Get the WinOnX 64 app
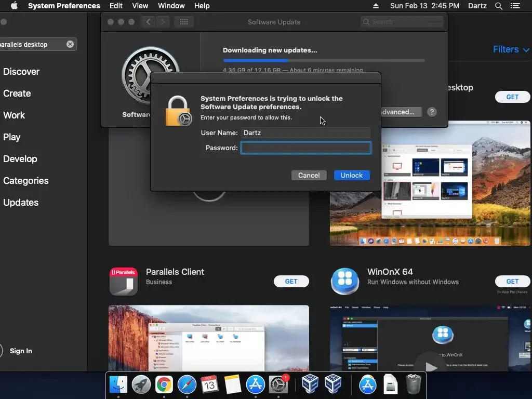This screenshot has width=532, height=399. tap(512, 281)
